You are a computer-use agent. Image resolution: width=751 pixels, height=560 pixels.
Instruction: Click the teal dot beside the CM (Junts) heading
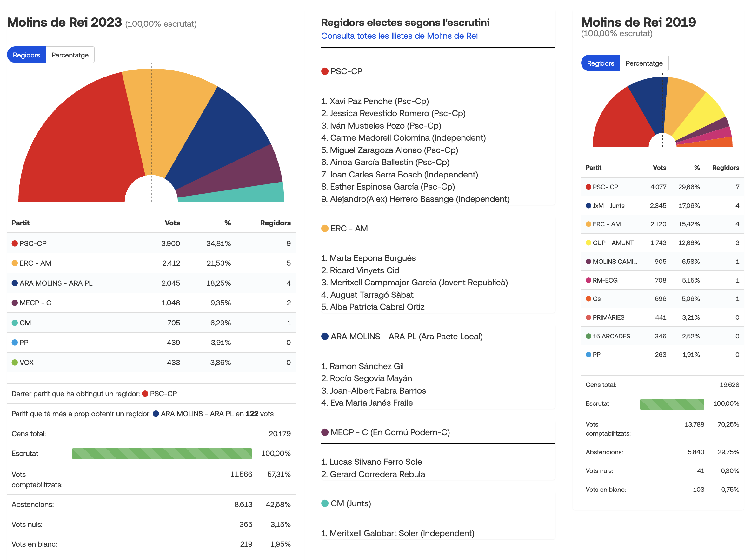pyautogui.click(x=325, y=503)
